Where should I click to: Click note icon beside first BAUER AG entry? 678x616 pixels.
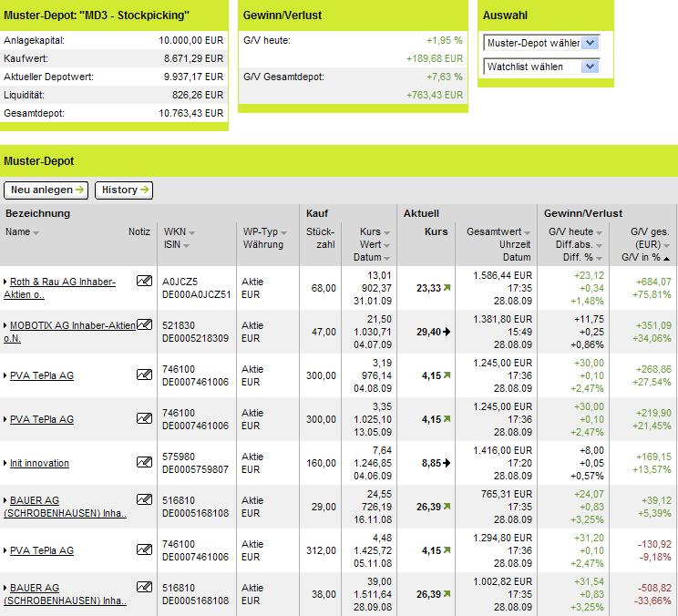pos(144,499)
